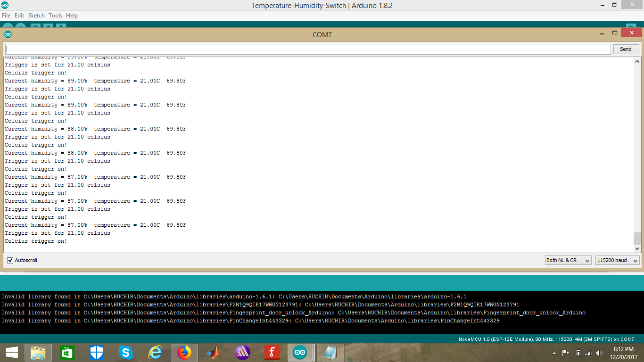Switch to Firefox in the taskbar
This screenshot has height=362, width=644.
click(x=184, y=352)
